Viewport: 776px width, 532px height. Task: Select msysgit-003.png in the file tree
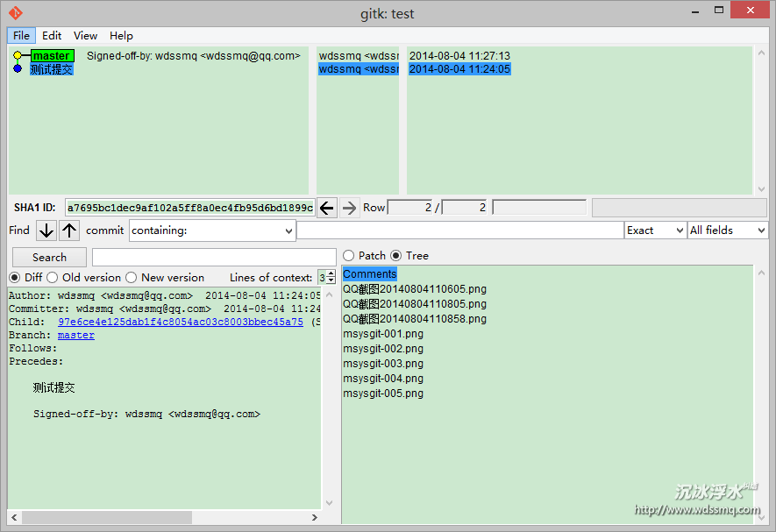[x=383, y=364]
